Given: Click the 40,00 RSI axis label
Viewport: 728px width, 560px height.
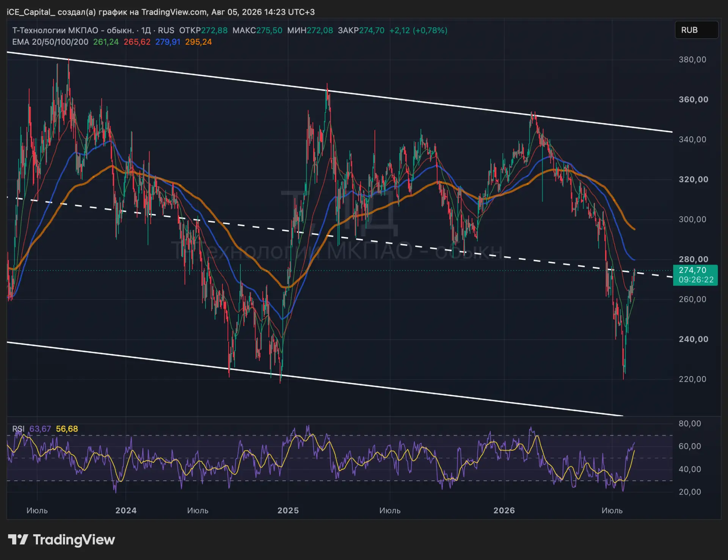Looking at the screenshot, I should (690, 469).
